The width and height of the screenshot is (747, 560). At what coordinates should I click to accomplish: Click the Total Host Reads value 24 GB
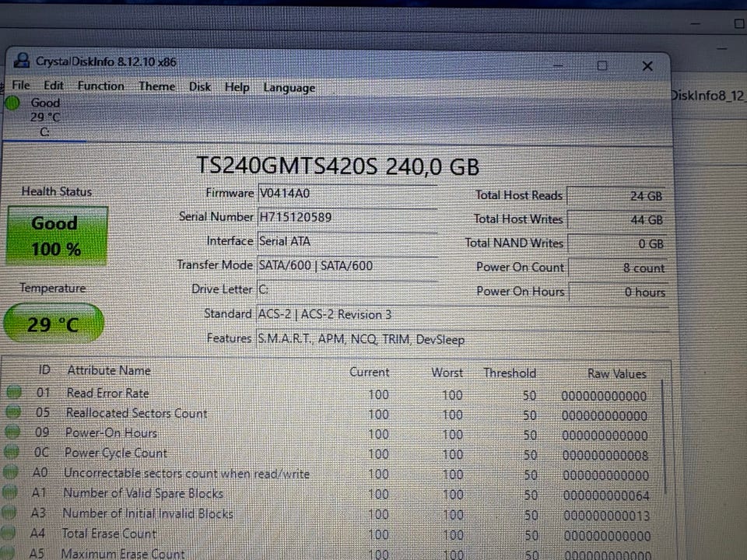pyautogui.click(x=616, y=196)
